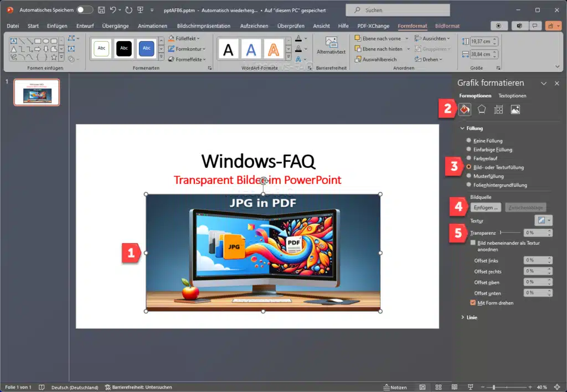Screen dimensions: 567x392
Task: Open Formkontur dropdown
Action: click(x=187, y=49)
